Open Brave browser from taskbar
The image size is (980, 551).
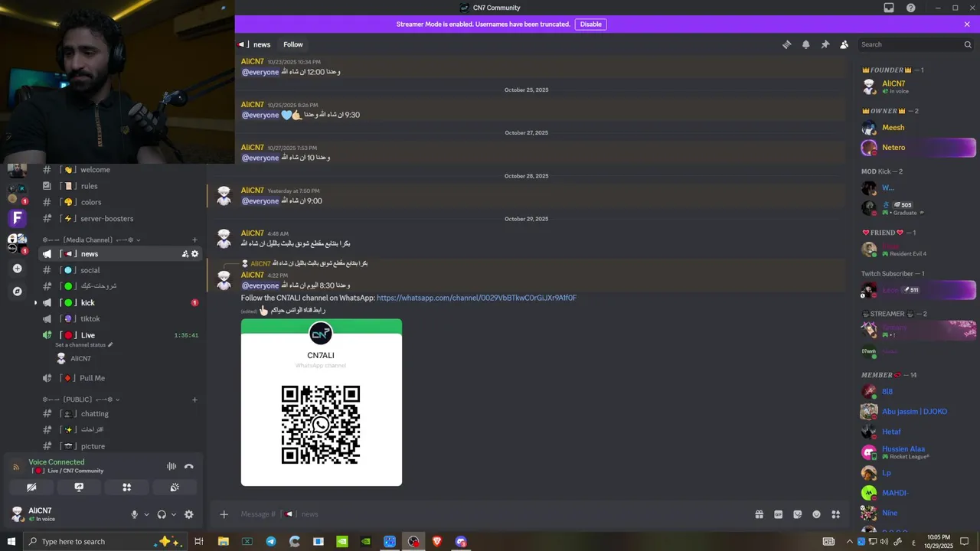[437, 541]
